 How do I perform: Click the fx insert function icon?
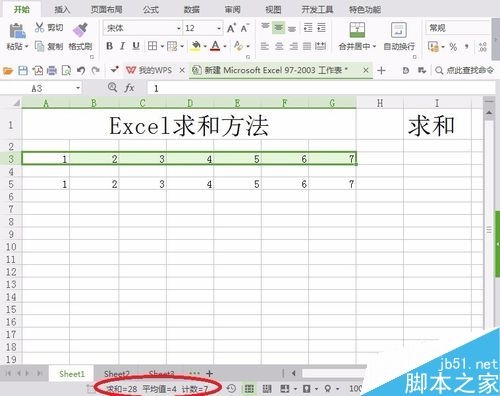tap(129, 88)
